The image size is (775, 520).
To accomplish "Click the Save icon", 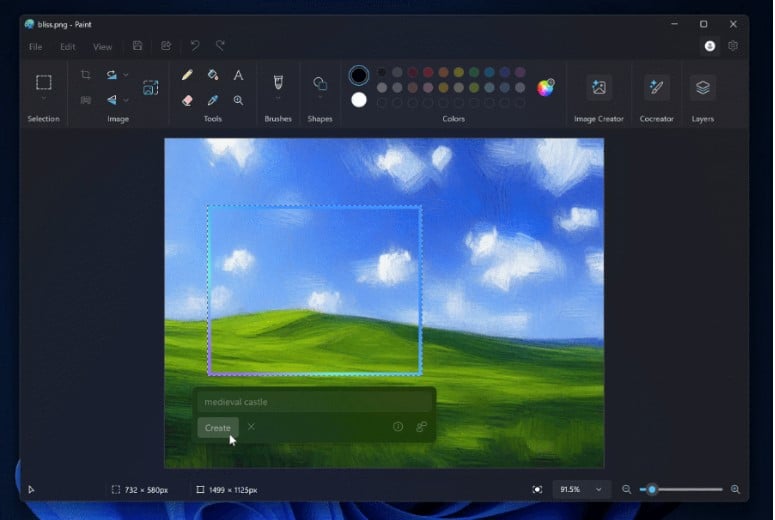I will click(x=137, y=46).
